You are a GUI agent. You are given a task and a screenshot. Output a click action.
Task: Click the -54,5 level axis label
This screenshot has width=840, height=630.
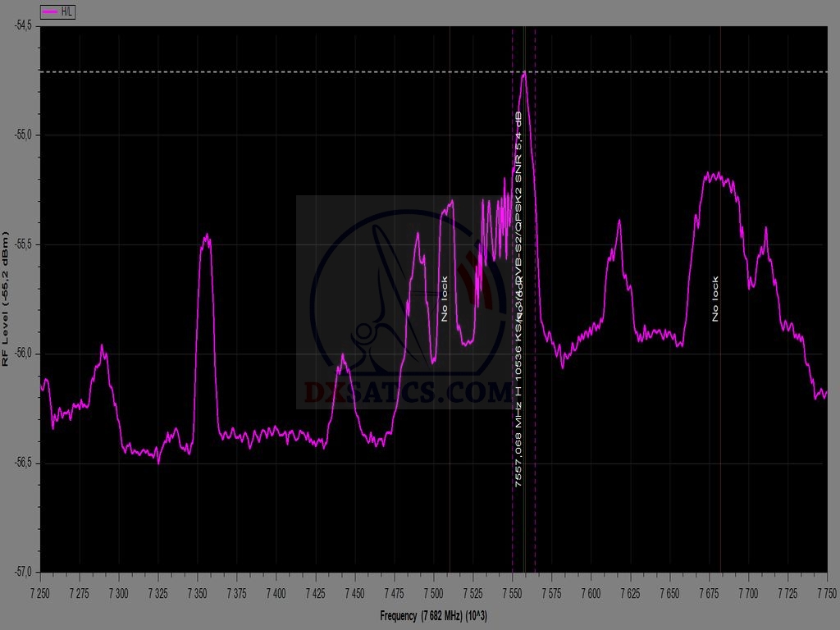[22, 25]
